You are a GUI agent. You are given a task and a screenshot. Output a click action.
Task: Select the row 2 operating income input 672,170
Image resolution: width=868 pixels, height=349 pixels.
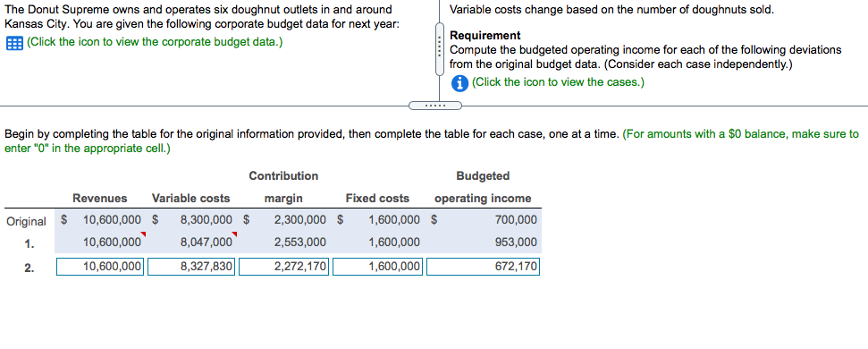[x=483, y=267]
